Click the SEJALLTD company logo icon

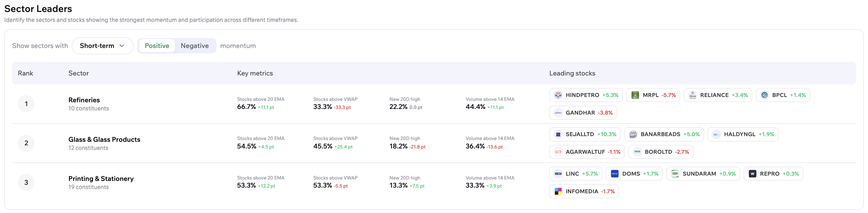558,134
